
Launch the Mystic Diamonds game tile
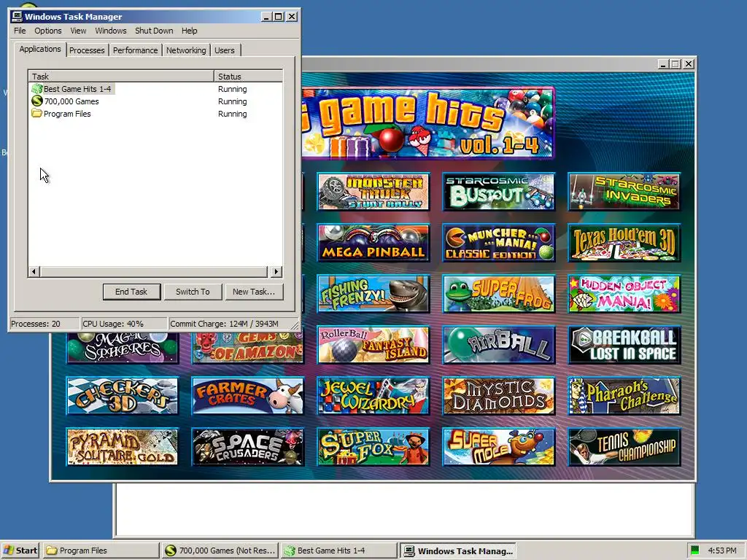click(499, 396)
